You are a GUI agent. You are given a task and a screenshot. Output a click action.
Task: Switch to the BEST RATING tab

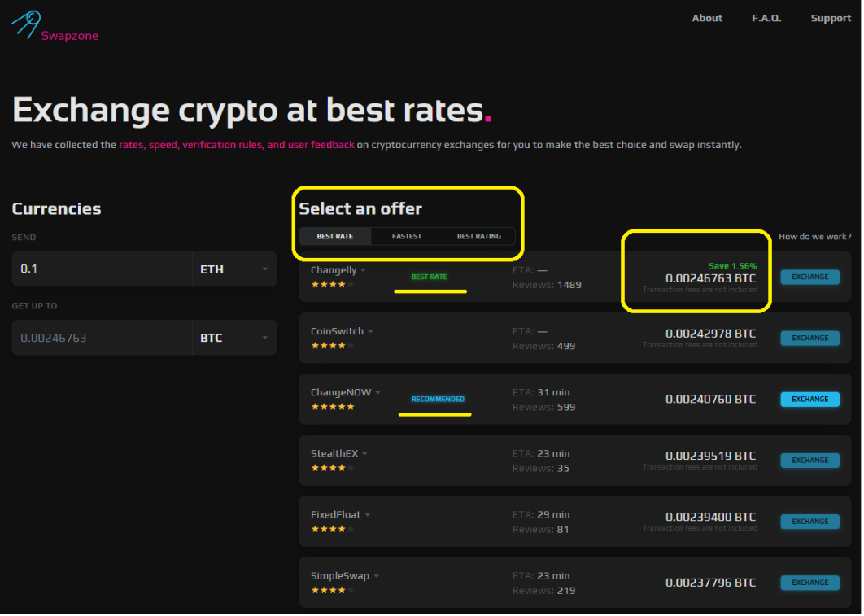[x=478, y=237]
